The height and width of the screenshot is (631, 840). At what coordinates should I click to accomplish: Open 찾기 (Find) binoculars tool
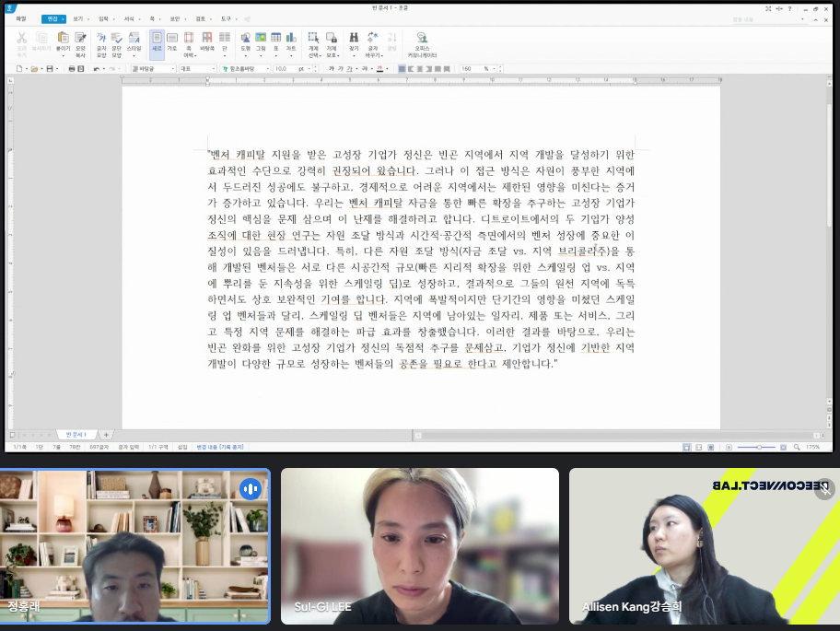(354, 41)
